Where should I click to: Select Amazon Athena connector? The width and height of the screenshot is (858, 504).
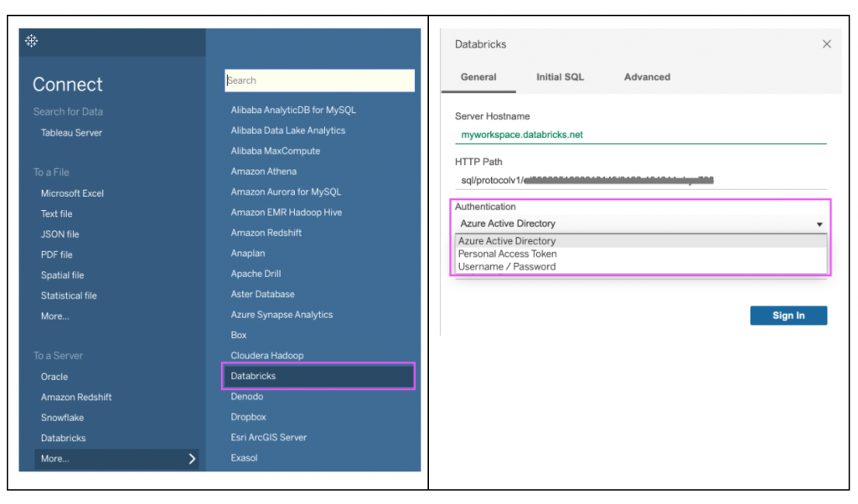click(264, 172)
